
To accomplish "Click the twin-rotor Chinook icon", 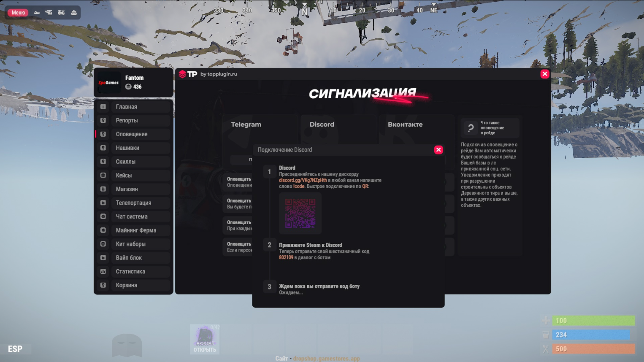I will pos(61,13).
